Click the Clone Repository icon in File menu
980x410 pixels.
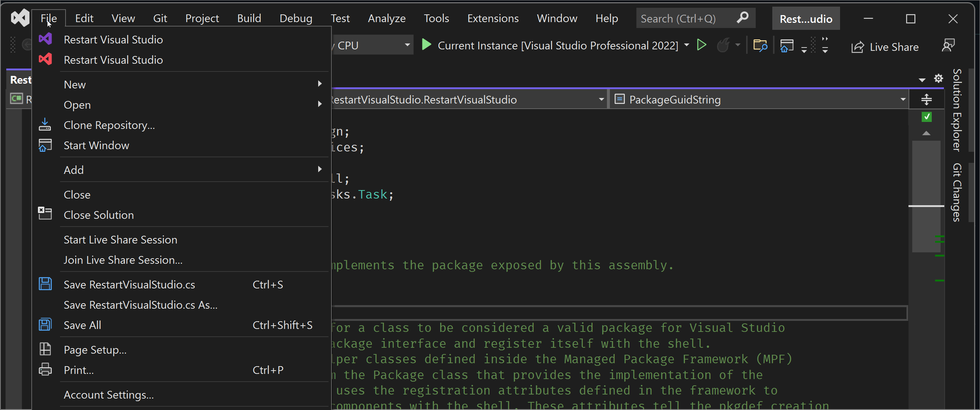point(45,125)
